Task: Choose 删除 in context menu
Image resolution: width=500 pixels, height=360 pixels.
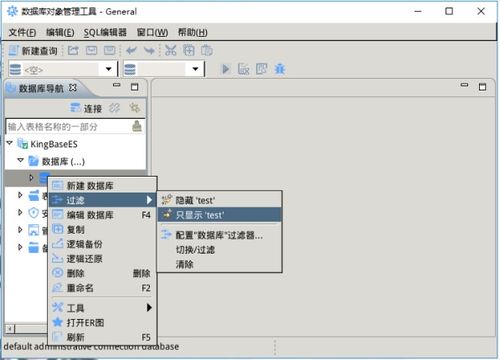Action: click(103, 273)
